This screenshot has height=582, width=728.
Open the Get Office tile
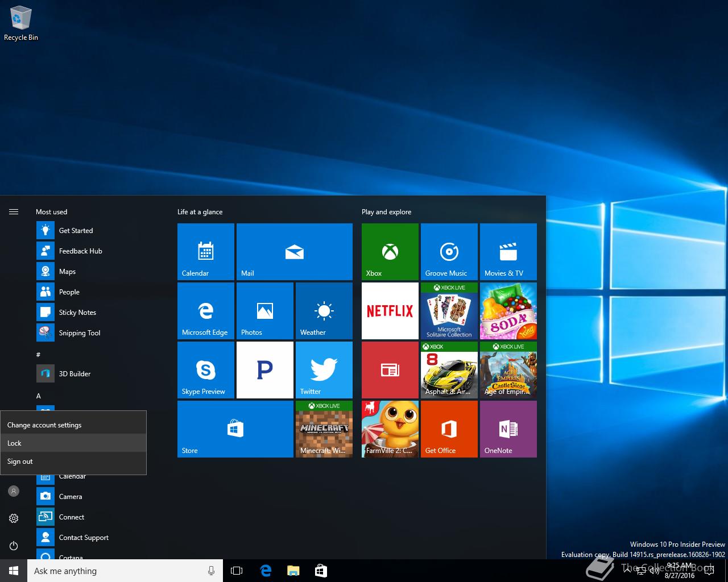[x=449, y=429]
